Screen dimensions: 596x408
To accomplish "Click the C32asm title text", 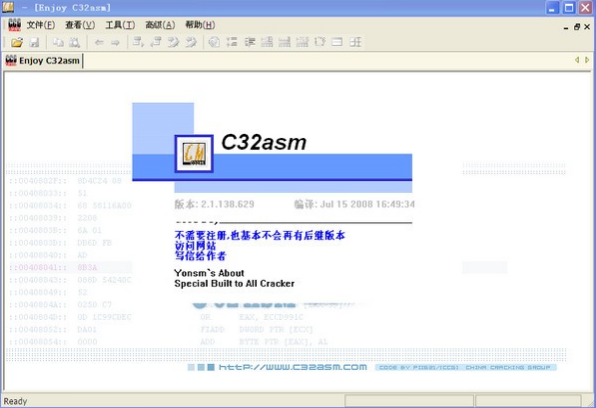I will (x=264, y=143).
